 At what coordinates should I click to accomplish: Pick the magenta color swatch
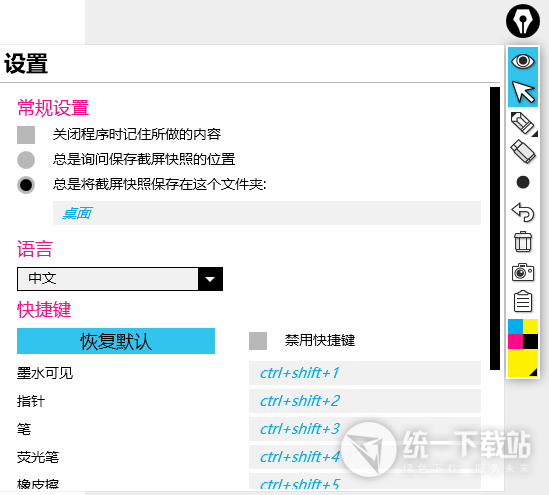pos(515,341)
